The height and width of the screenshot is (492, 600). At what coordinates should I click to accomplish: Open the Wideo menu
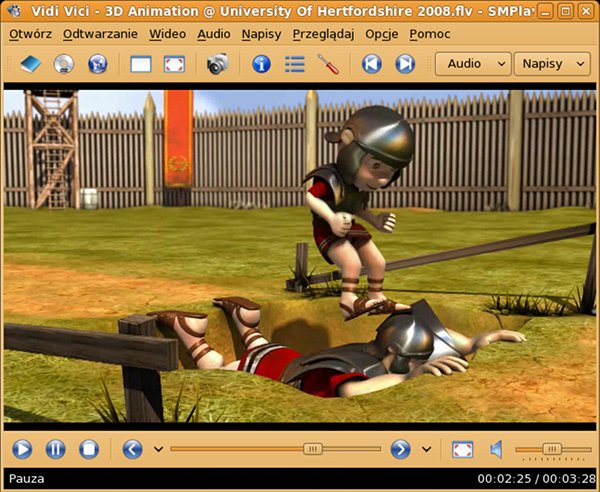[x=168, y=34]
